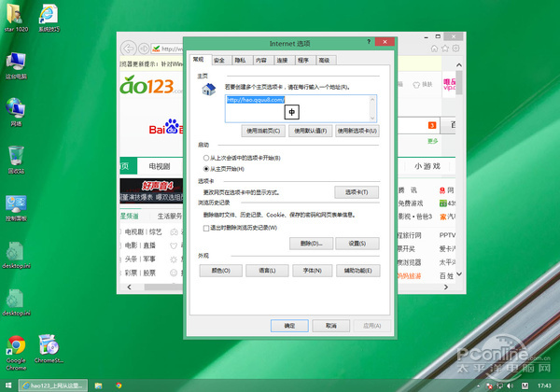Click the Baidu logo in the IE page
The image size is (560, 392).
click(166, 127)
